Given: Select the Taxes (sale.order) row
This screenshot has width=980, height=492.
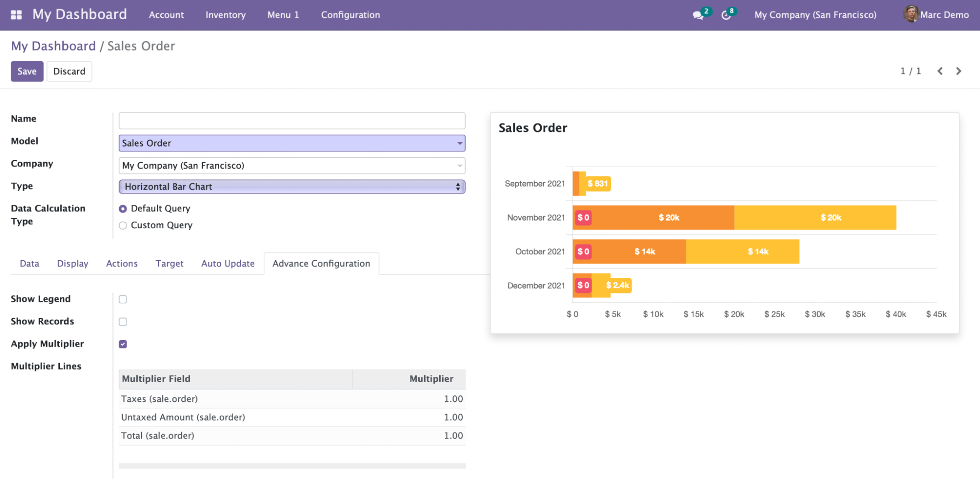Looking at the screenshot, I should pyautogui.click(x=292, y=399).
